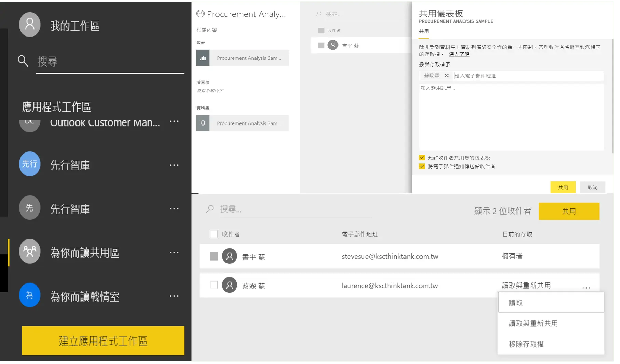The image size is (620, 364).
Task: Open Outlook Customer Man... workspace name
Action: [x=105, y=123]
